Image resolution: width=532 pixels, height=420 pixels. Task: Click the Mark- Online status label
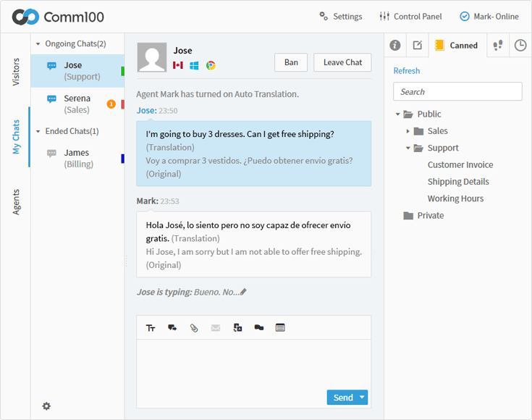(x=496, y=17)
